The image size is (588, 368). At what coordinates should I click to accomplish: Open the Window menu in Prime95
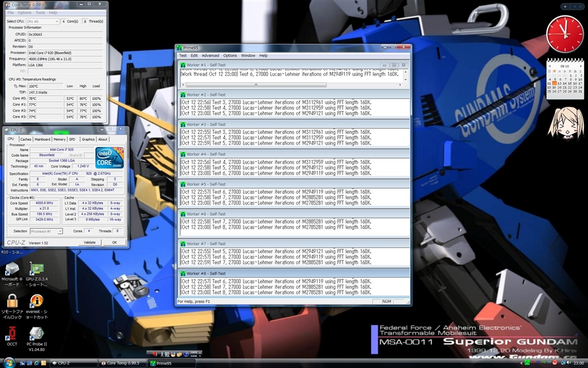(248, 56)
